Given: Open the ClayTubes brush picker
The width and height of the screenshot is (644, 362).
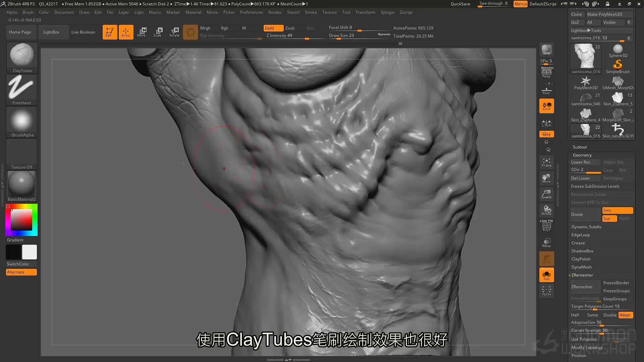Looking at the screenshot, I should pyautogui.click(x=22, y=58).
